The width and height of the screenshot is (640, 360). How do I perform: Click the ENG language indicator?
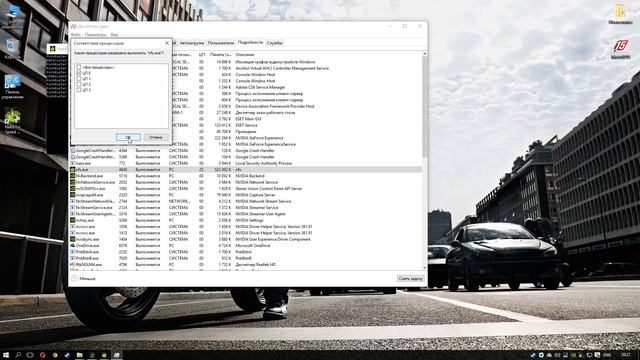tap(607, 355)
